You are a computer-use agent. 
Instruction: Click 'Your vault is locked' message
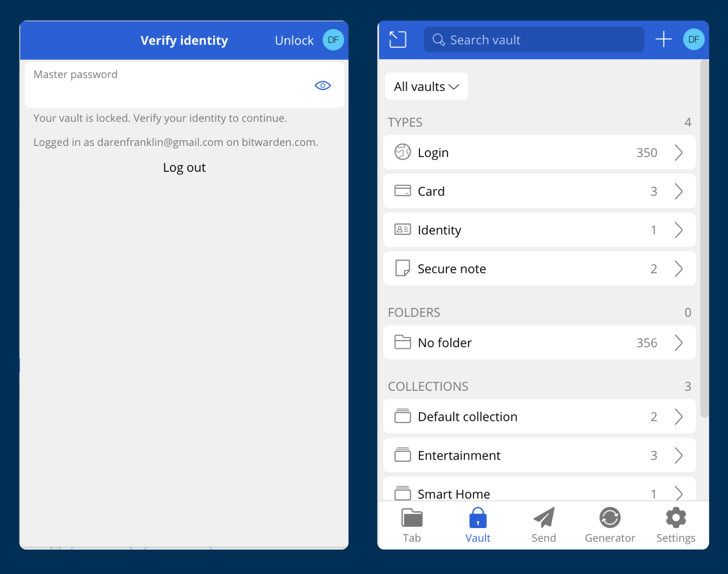(x=160, y=118)
